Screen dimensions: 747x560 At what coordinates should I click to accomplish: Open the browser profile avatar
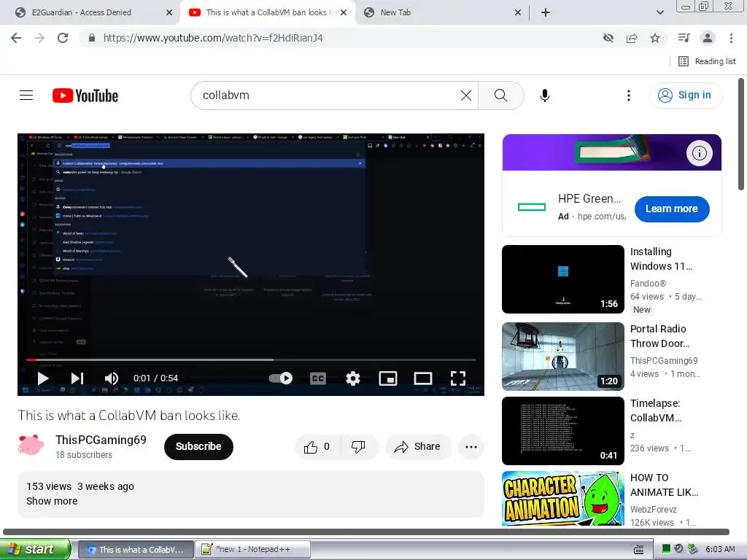pyautogui.click(x=708, y=38)
